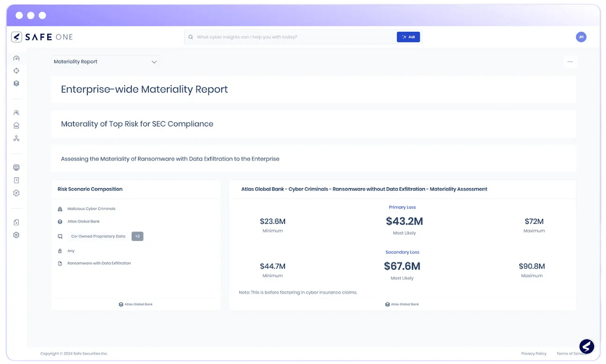Click the $23.6M minimum value
The image size is (606, 364).
click(x=273, y=221)
